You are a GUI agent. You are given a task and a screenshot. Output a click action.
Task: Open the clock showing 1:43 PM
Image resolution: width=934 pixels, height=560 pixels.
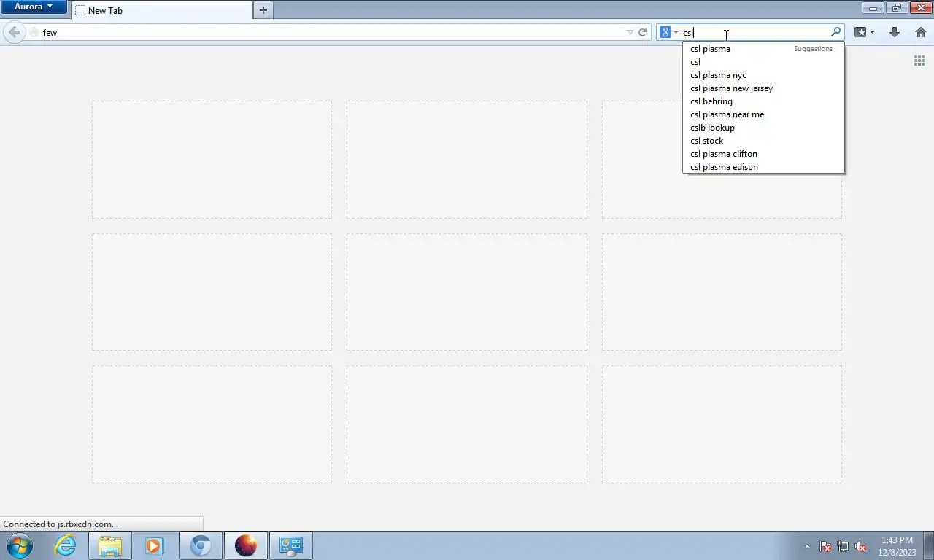[x=898, y=545]
